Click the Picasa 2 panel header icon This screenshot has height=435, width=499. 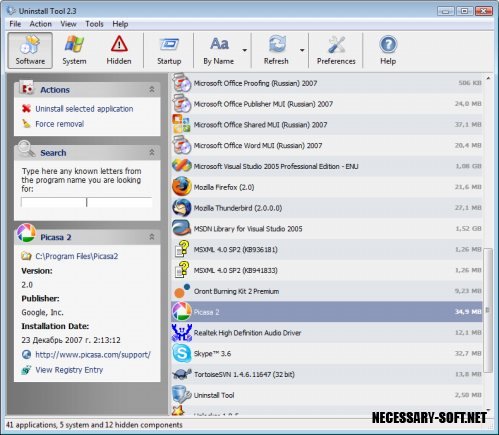pos(26,233)
